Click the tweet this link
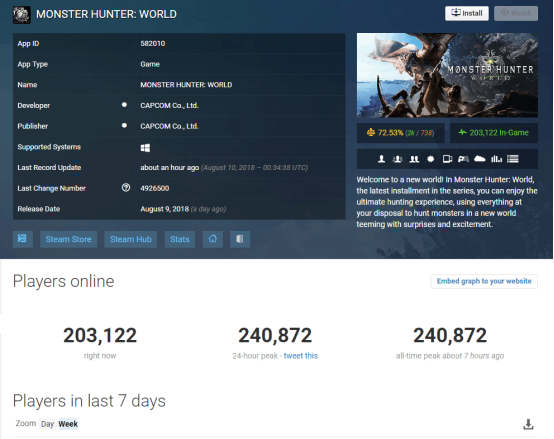554x439 pixels. pyautogui.click(x=301, y=356)
